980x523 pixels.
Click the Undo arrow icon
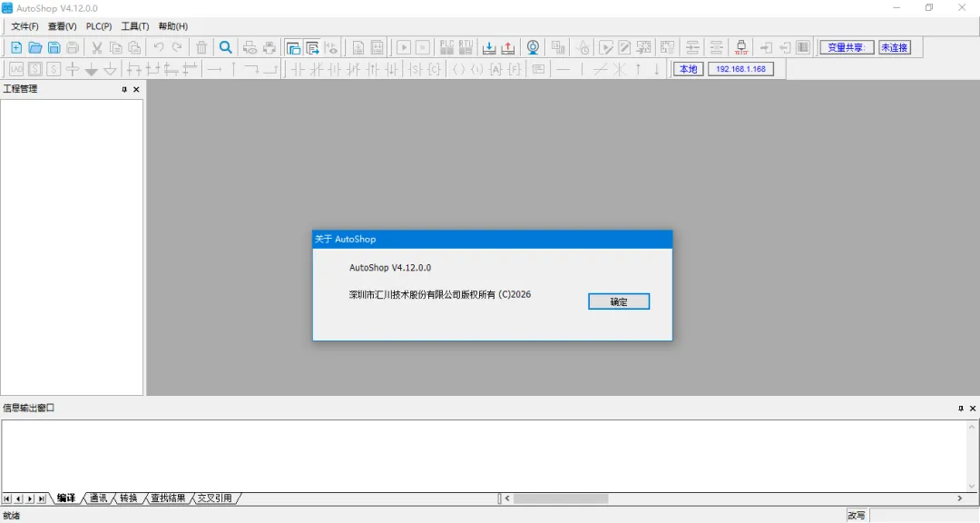(x=159, y=47)
